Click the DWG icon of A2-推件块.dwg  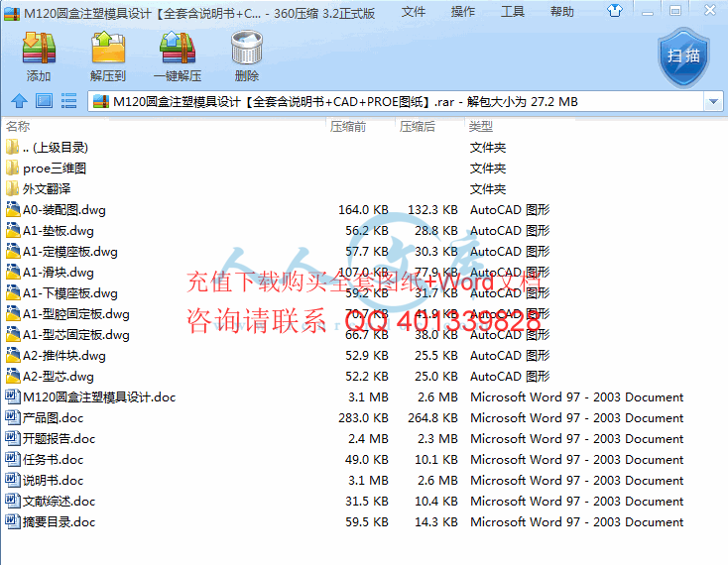(x=13, y=355)
